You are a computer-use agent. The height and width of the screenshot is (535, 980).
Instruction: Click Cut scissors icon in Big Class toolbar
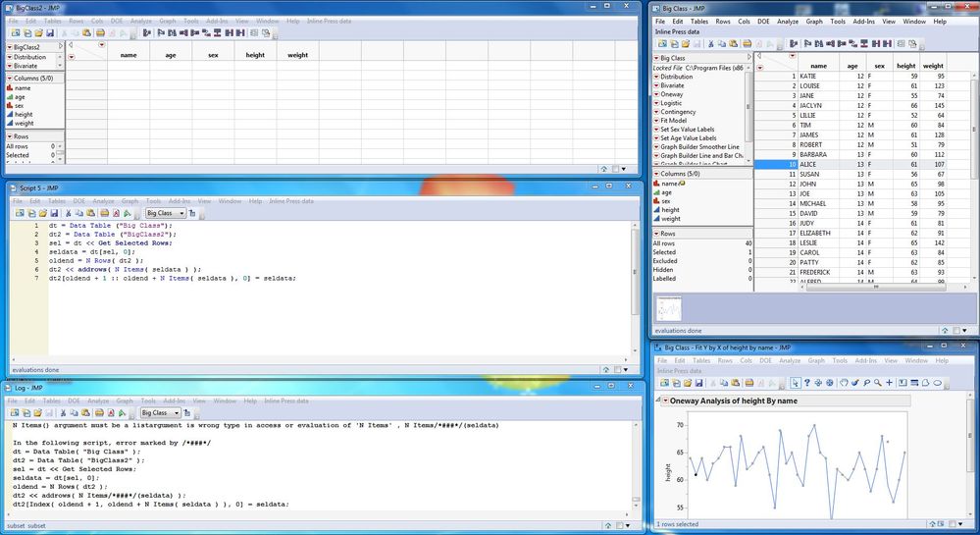pyautogui.click(x=710, y=44)
